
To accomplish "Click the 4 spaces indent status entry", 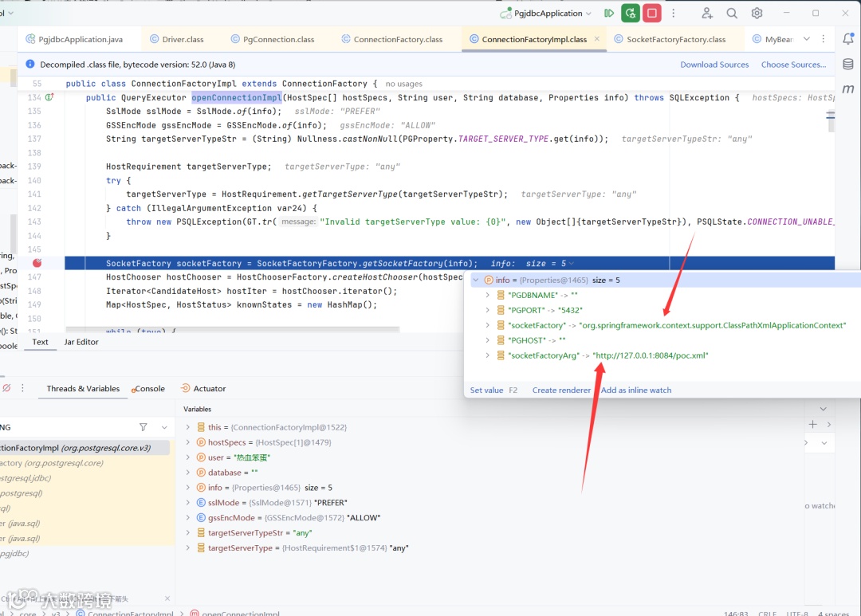I will tap(833, 614).
